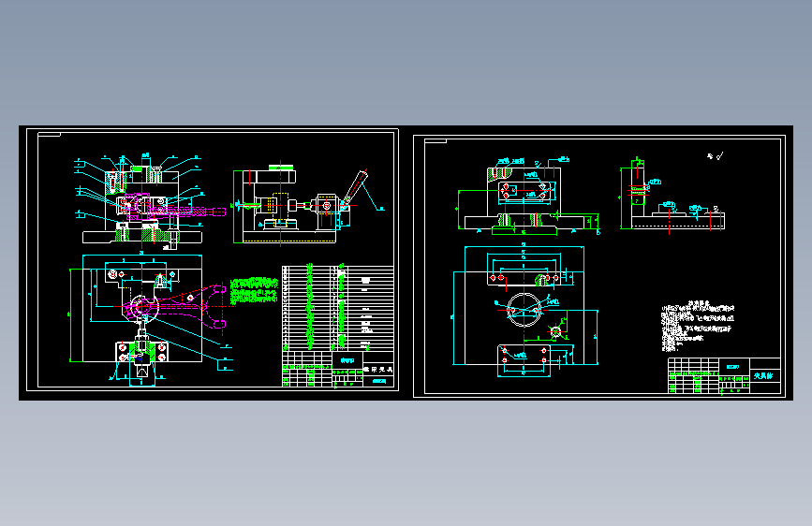Viewport: 812px width, 526px height.
Task: Select the left fixture assembly drawing sheet
Action: point(213,259)
